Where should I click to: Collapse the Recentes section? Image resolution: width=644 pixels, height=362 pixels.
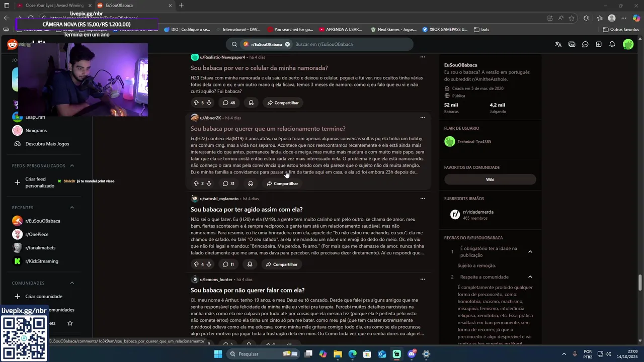click(x=72, y=207)
